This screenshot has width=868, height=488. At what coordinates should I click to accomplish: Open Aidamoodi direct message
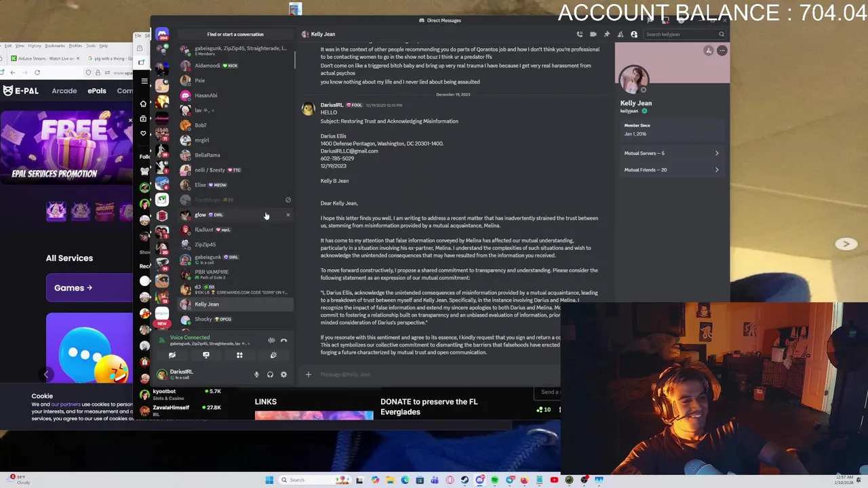point(235,66)
